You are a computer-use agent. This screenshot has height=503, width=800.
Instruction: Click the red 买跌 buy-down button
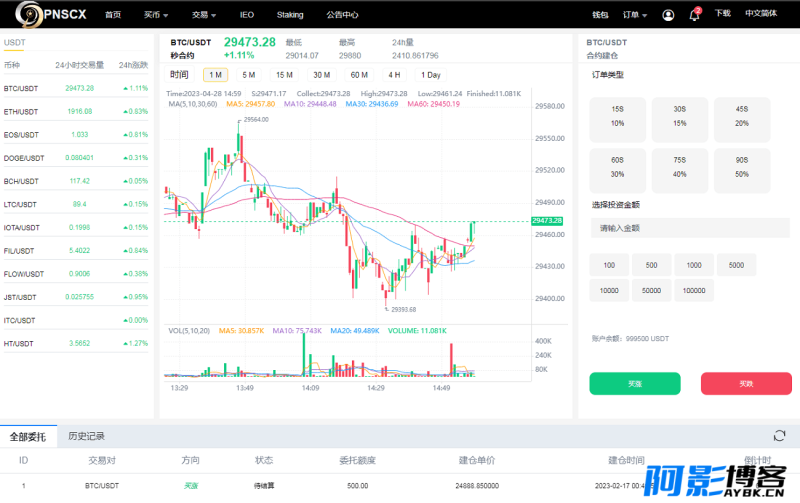tap(746, 384)
